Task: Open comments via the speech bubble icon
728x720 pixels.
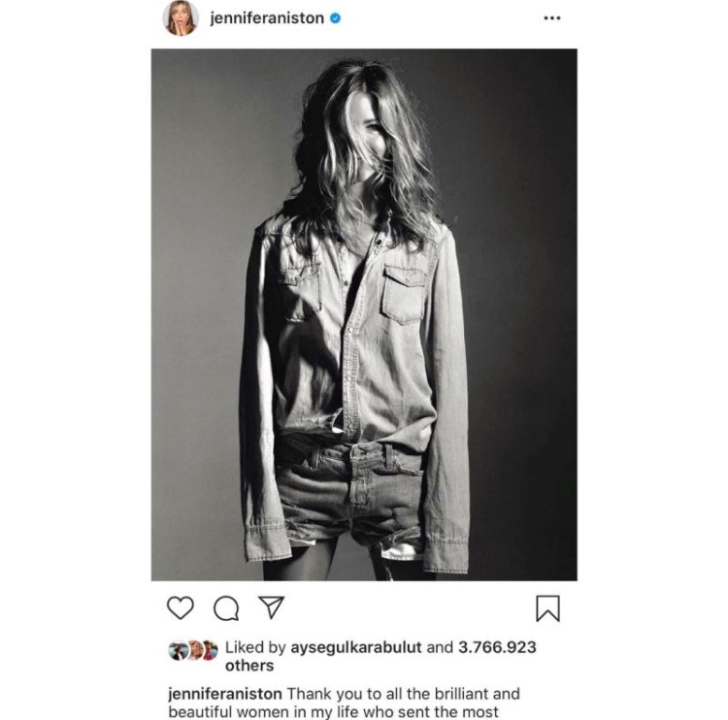Action: [x=226, y=608]
